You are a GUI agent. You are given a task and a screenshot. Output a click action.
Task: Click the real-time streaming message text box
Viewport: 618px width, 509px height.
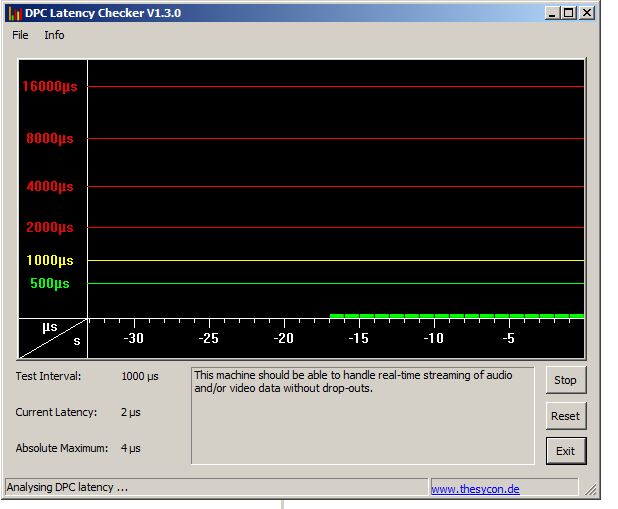click(363, 416)
